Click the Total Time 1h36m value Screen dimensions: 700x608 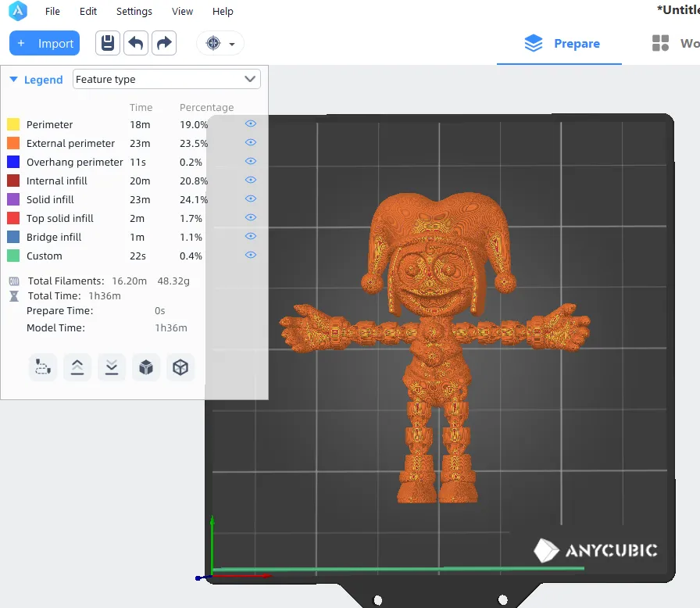105,295
